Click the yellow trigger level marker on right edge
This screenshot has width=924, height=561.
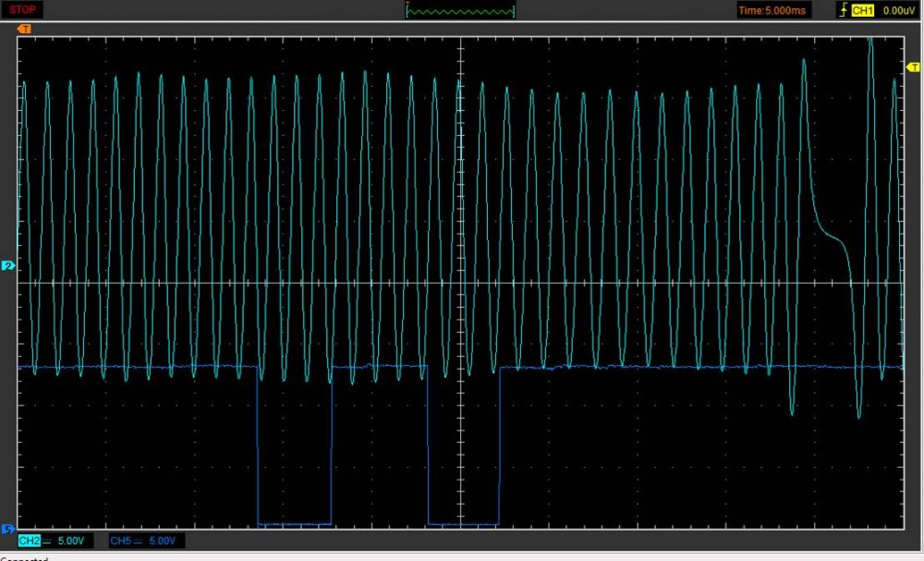913,67
